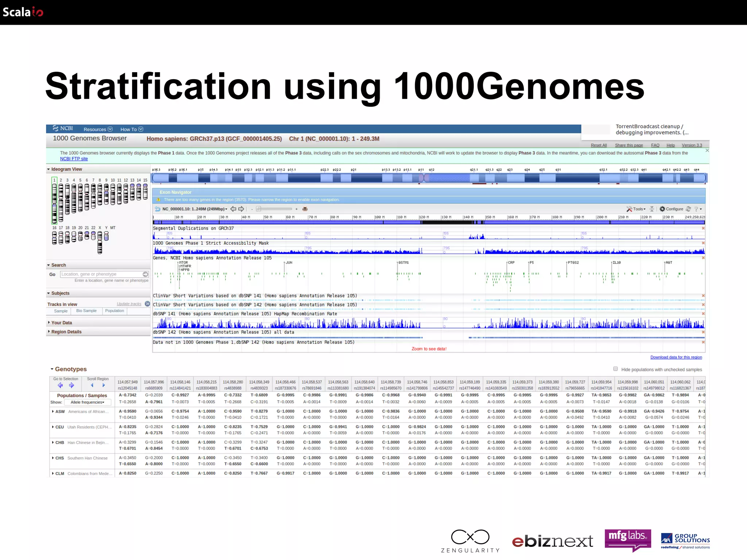
Task: Close the Segmental Duplications track
Action: pyautogui.click(x=703, y=228)
